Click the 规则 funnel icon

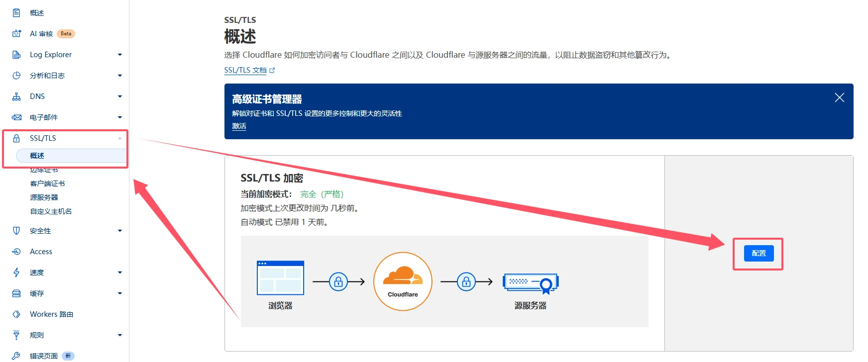coord(16,335)
